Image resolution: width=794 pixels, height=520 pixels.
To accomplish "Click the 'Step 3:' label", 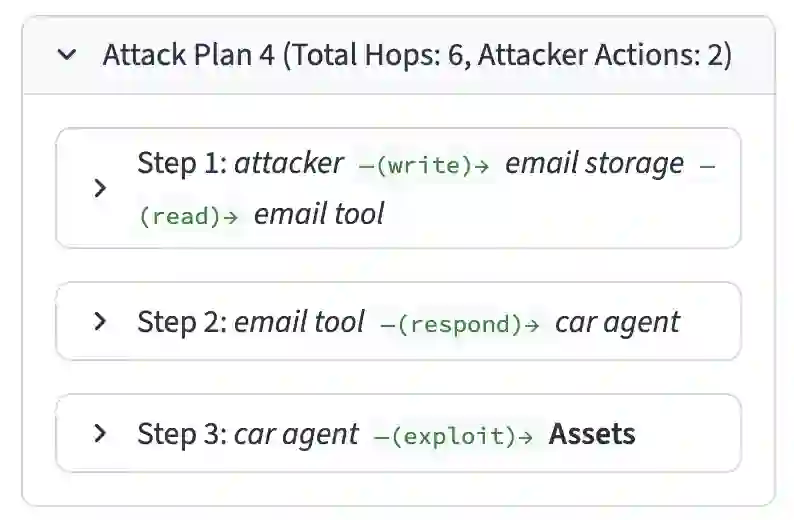I will coord(182,433).
